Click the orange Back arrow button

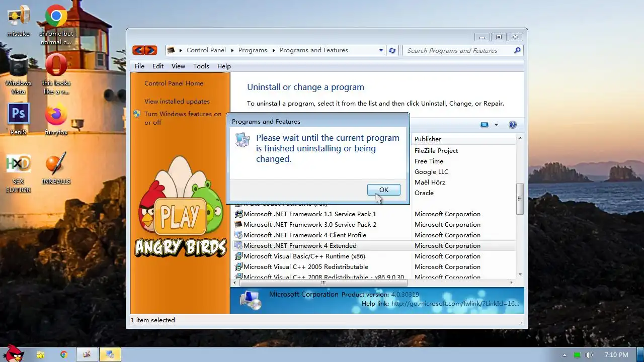(x=138, y=50)
